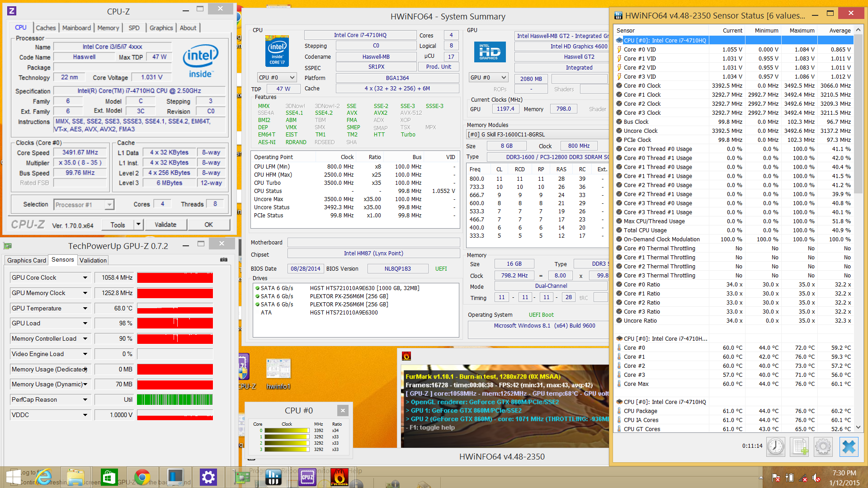868x488 pixels.
Task: Click the GPU-Z title bar icon
Action: click(8, 246)
